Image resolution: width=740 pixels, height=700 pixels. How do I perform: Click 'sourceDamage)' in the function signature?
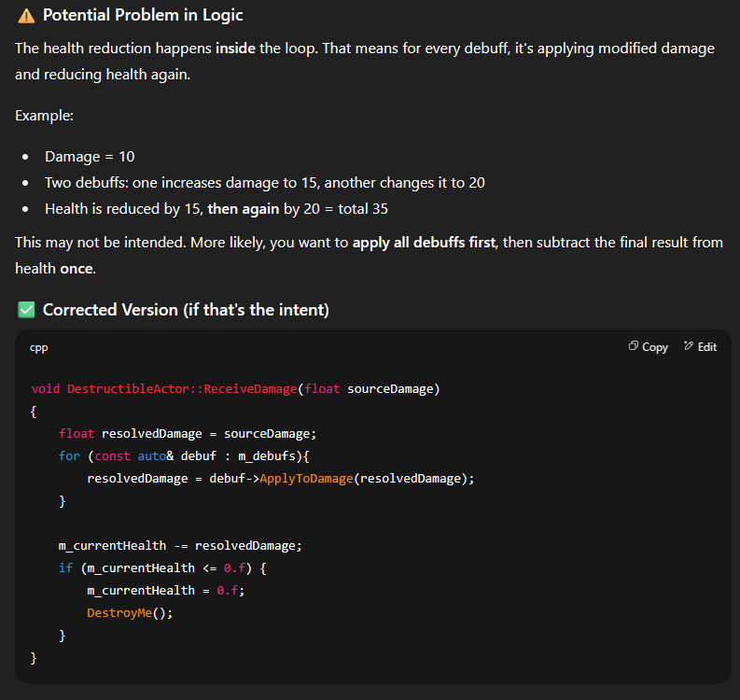[394, 389]
